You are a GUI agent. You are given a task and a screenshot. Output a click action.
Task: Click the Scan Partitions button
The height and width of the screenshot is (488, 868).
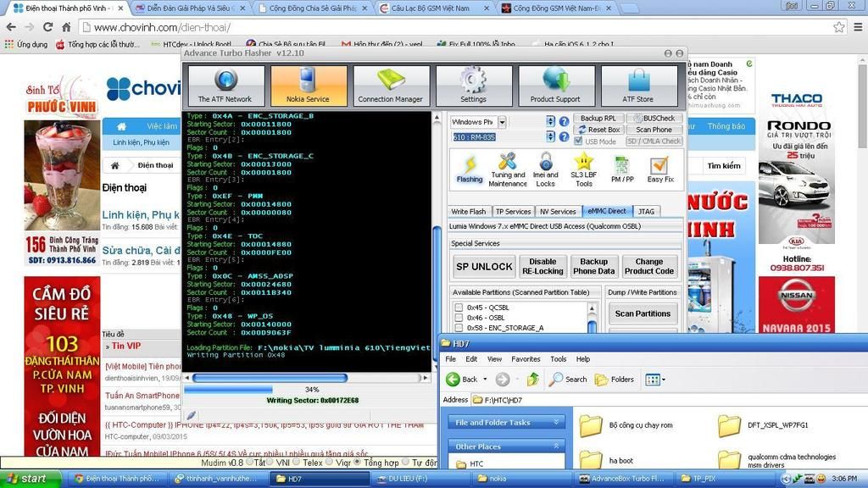pyautogui.click(x=643, y=313)
